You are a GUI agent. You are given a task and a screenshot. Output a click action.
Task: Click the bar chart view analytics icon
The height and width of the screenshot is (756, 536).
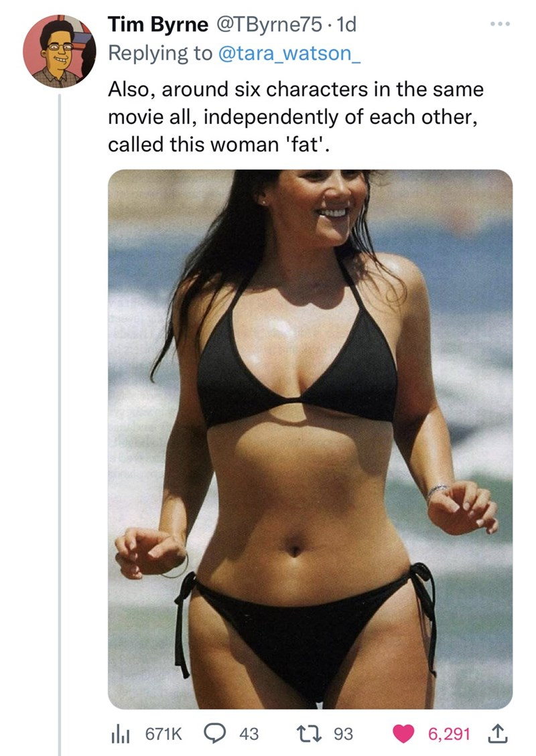pyautogui.click(x=118, y=734)
